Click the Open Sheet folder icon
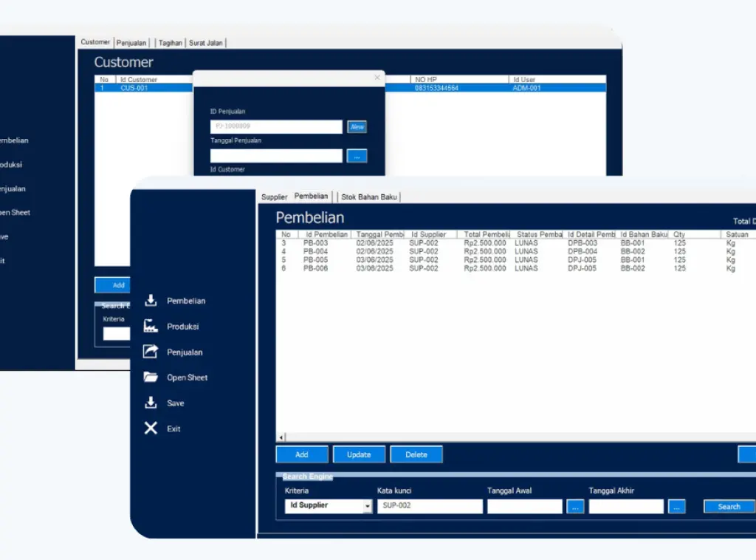Screen dimensions: 756x560 click(x=151, y=378)
